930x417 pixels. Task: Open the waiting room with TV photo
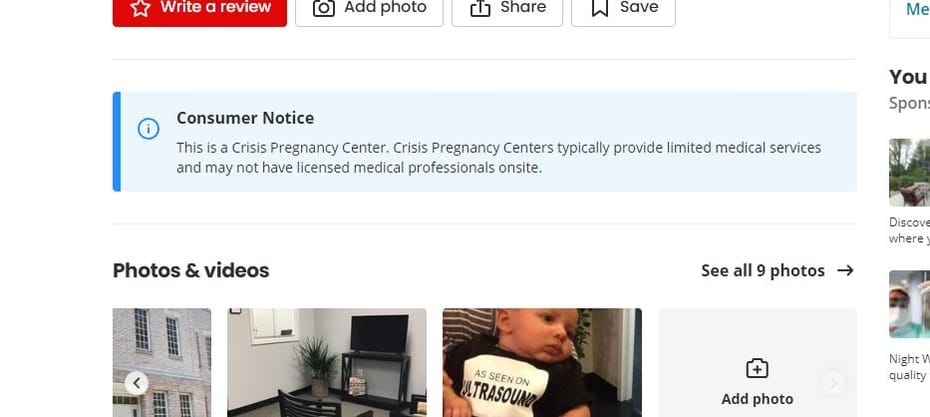327,362
